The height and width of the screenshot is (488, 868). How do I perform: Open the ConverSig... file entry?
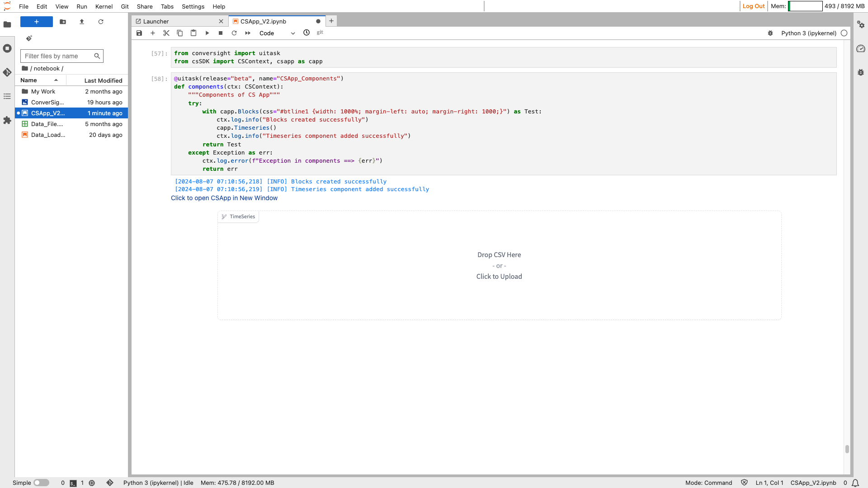[71, 102]
